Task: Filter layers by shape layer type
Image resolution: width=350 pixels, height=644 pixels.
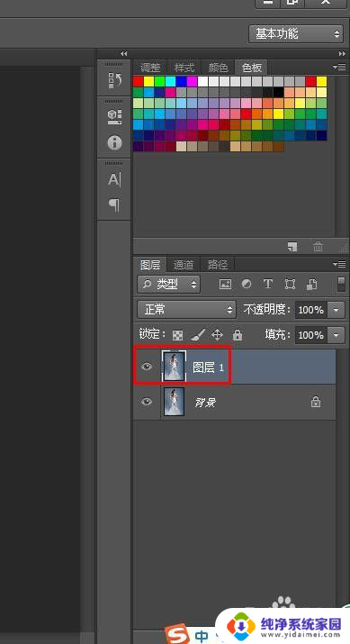Action: click(290, 285)
